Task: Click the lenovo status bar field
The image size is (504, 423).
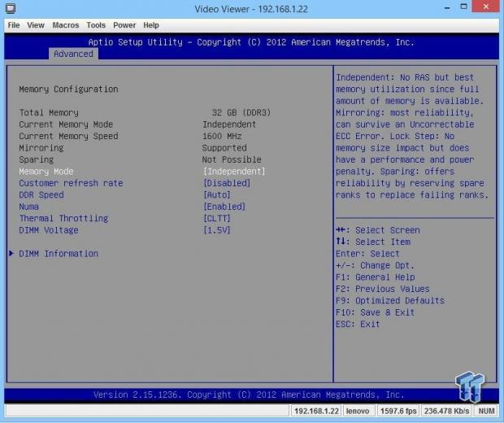Action: click(358, 411)
